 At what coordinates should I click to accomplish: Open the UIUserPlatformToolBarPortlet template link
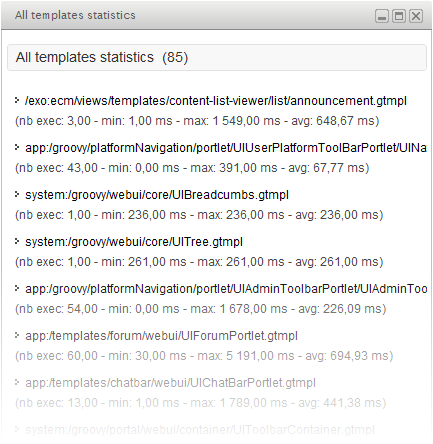(226, 148)
